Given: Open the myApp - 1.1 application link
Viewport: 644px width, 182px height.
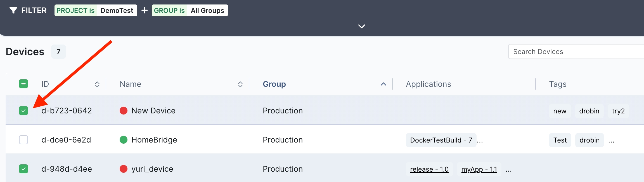Looking at the screenshot, I should click(x=479, y=169).
